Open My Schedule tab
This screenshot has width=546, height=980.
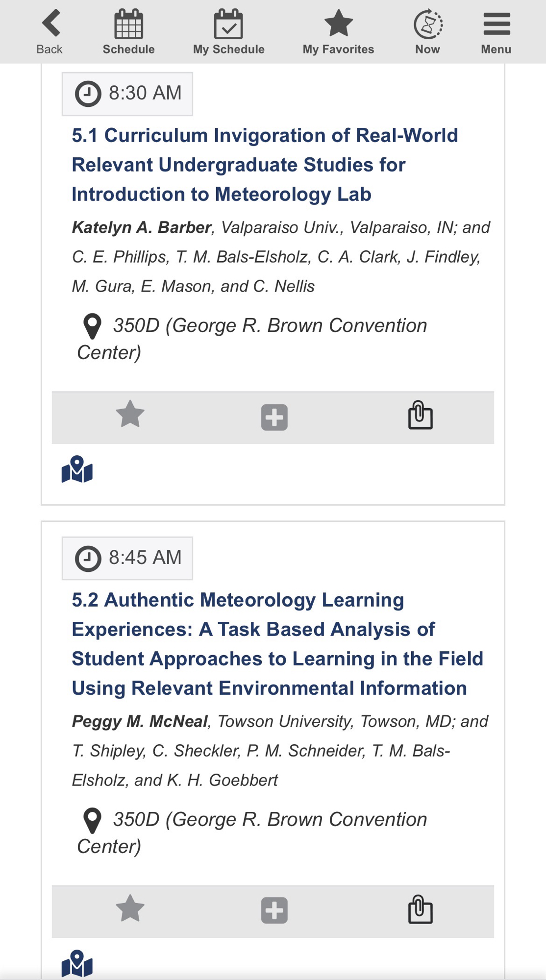coord(228,31)
